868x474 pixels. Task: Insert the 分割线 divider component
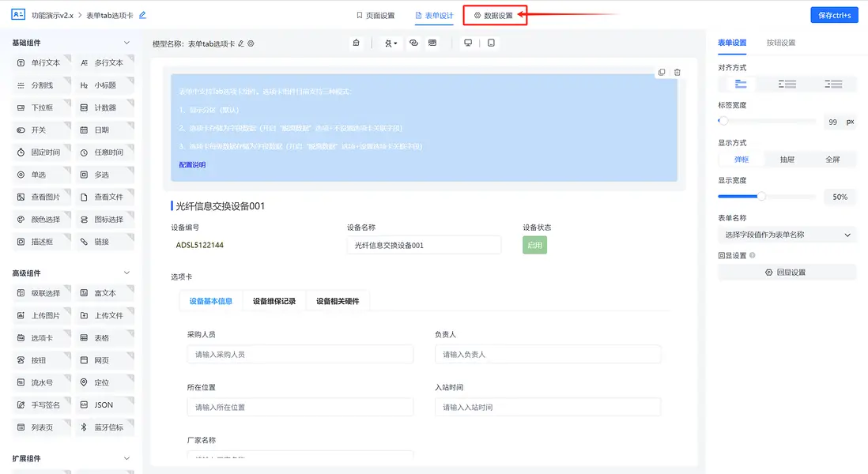click(42, 85)
